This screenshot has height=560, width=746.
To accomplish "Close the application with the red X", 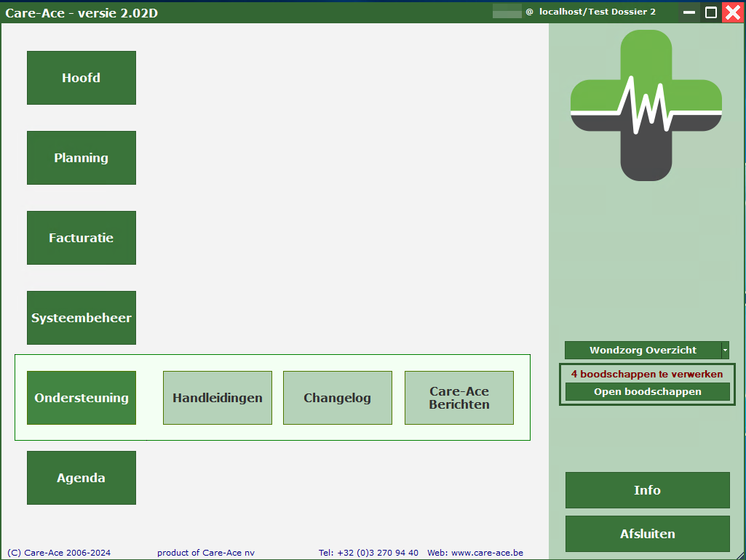I will click(733, 12).
